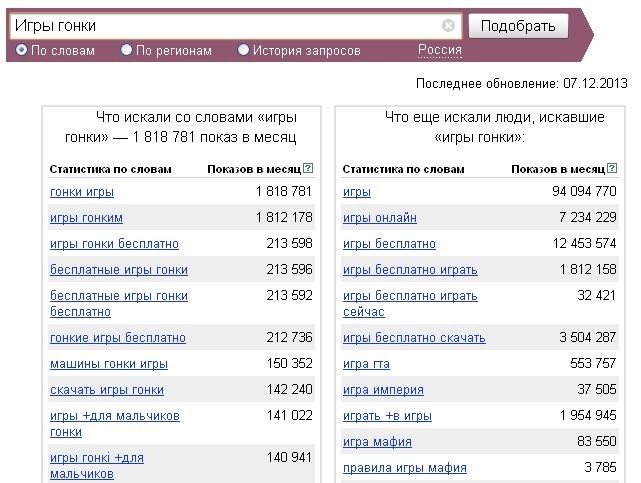Open the 'Россия' region selector
Image resolution: width=641 pixels, height=483 pixels.
pyautogui.click(x=439, y=50)
